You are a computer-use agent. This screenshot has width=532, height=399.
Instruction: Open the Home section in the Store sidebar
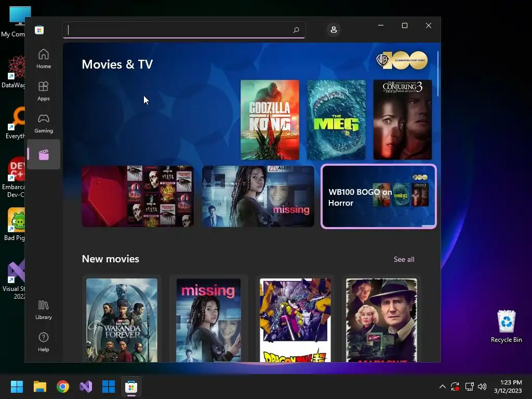[44, 59]
